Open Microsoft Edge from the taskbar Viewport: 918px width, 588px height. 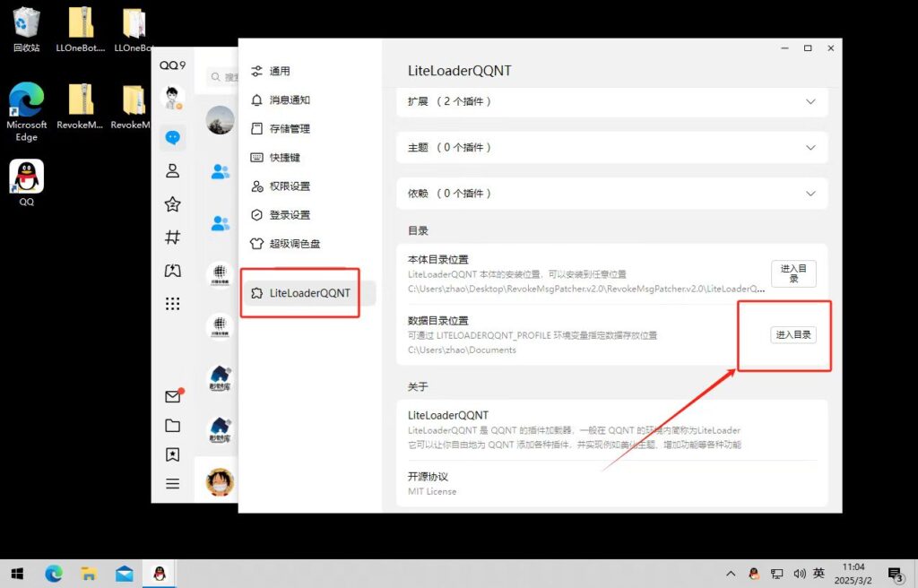[x=54, y=571]
